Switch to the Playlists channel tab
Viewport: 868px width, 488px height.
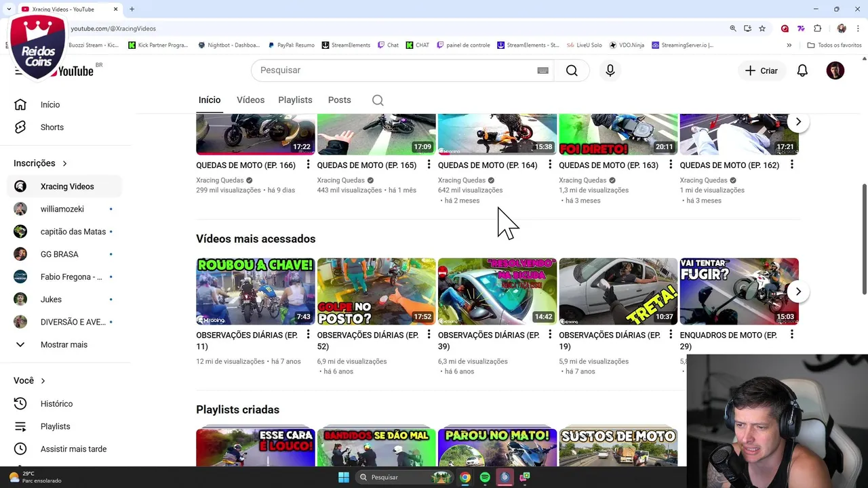[295, 100]
